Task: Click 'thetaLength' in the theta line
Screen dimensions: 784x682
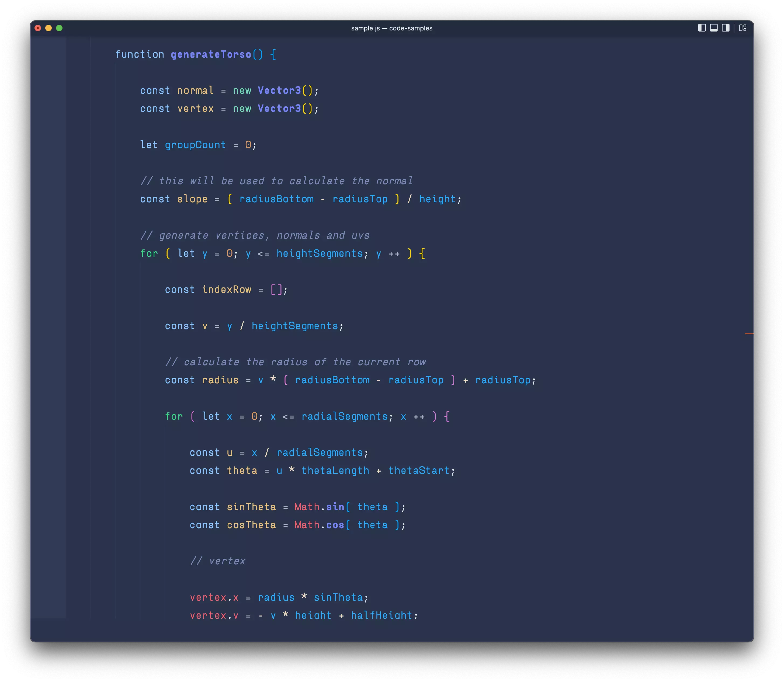Action: pos(335,471)
